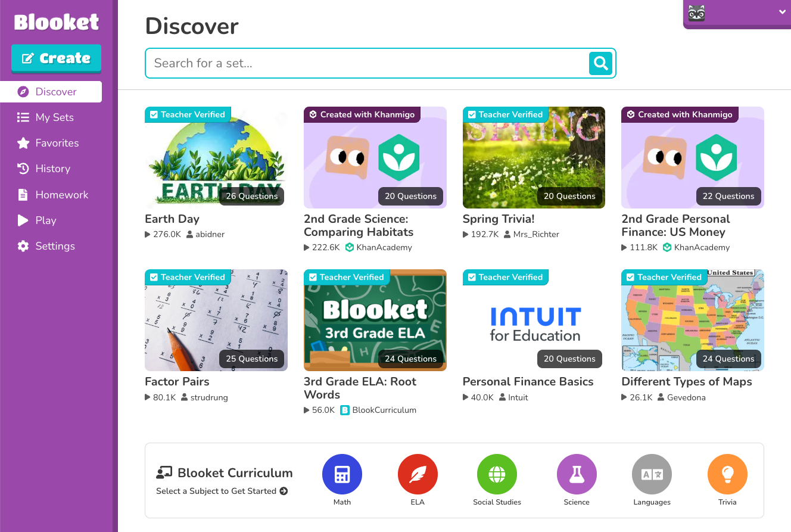Click the KhanAcademy author icon under Comparing Habitats
791x532 pixels.
click(x=350, y=247)
